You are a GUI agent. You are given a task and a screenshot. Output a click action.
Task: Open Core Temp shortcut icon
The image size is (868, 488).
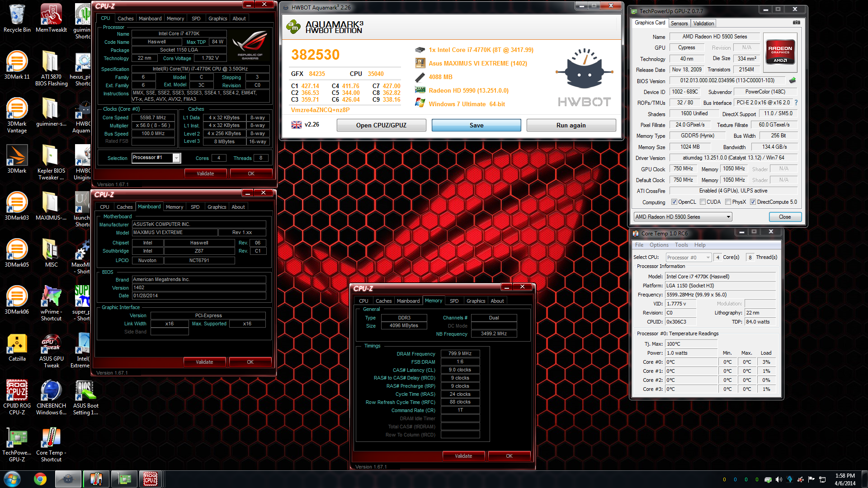[51, 444]
